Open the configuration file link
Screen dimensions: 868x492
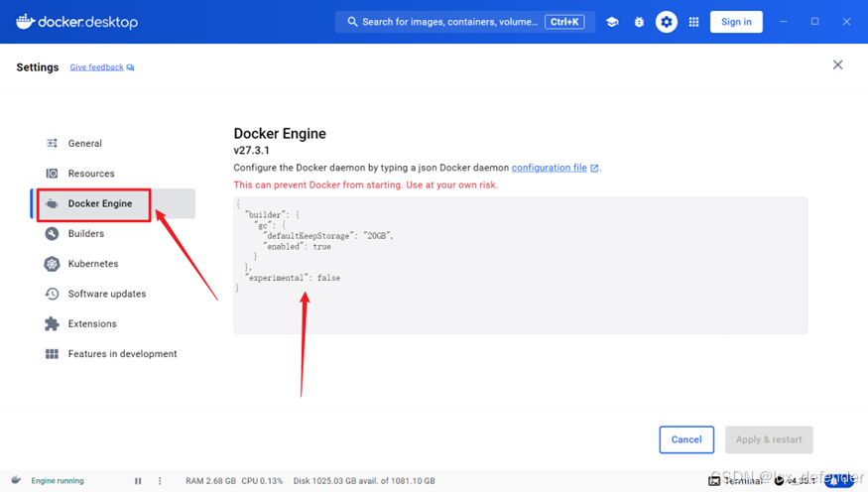tap(550, 168)
